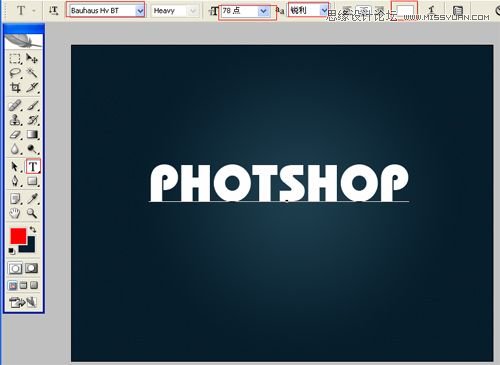This screenshot has width=500, height=365.
Task: Open the Heavy font style dropdown
Action: click(x=192, y=11)
